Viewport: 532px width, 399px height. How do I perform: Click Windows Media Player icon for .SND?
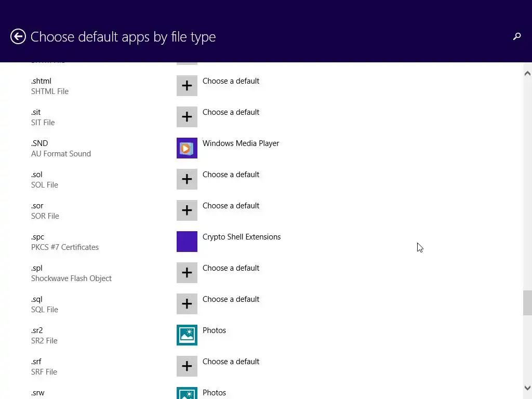click(187, 148)
